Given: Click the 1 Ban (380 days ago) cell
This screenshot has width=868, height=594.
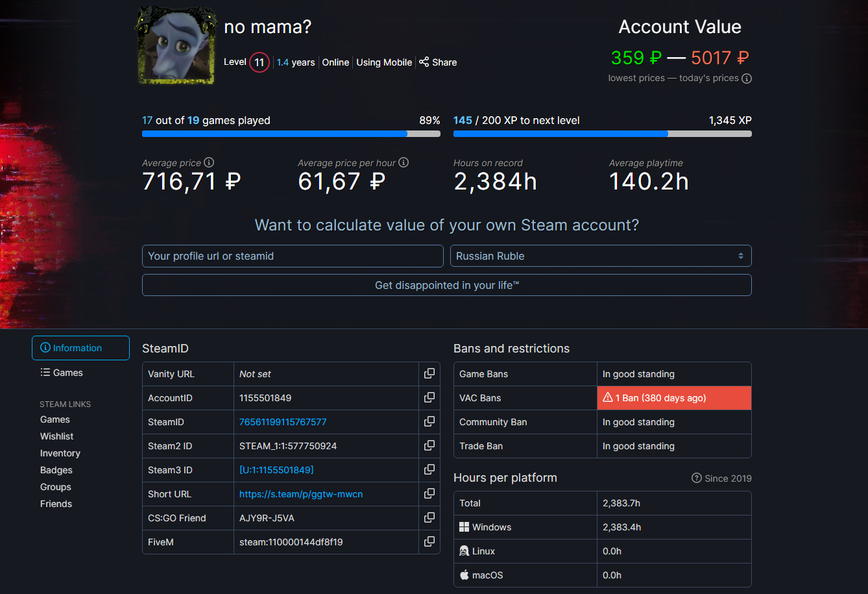Looking at the screenshot, I should (x=674, y=398).
